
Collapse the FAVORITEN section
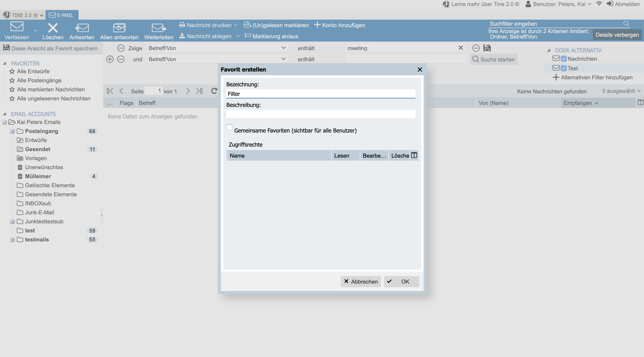pos(5,63)
